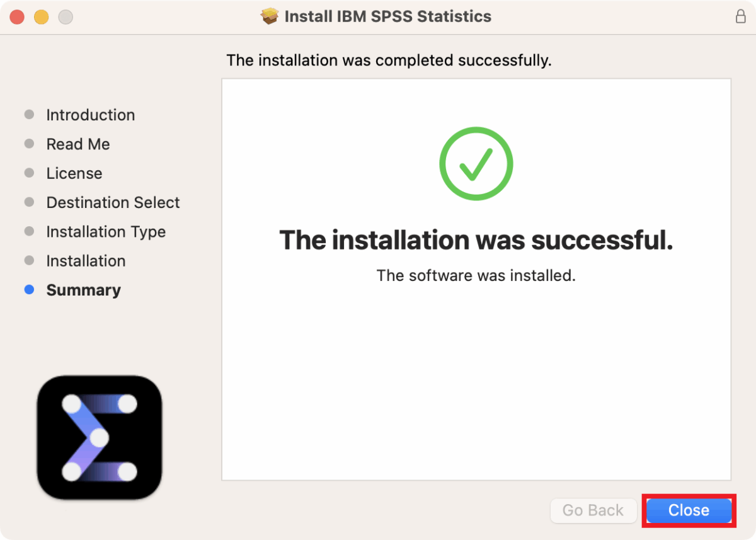
Task: Click the disabled Go Back button
Action: (x=593, y=510)
